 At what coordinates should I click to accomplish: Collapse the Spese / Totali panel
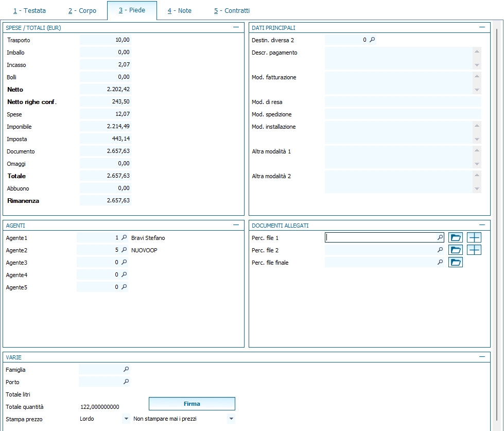236,27
